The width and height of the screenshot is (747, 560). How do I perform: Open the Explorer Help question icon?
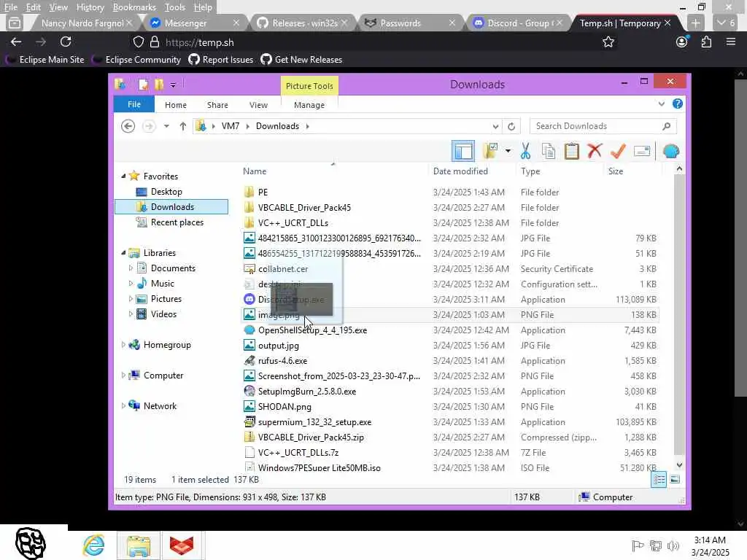coord(678,104)
